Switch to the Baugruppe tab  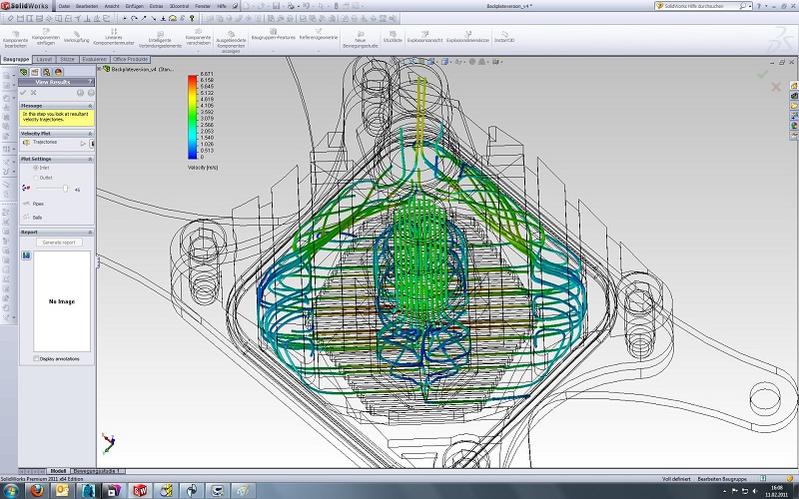coord(16,60)
